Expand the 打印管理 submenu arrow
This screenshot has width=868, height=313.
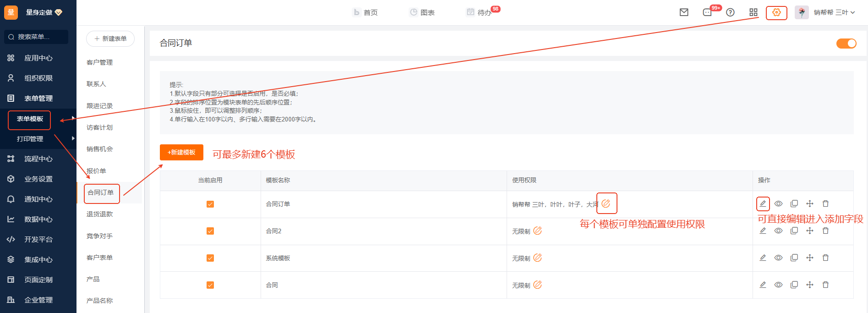[73, 138]
